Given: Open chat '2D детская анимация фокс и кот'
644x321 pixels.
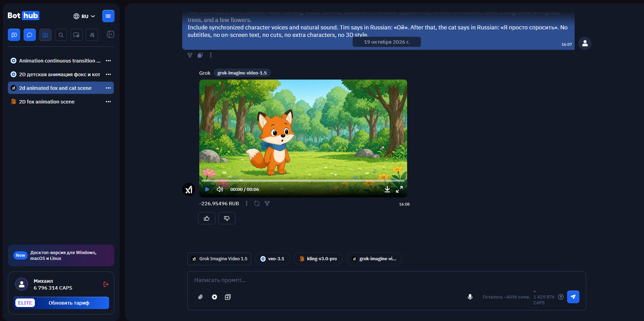Looking at the screenshot, I should 61,74.
